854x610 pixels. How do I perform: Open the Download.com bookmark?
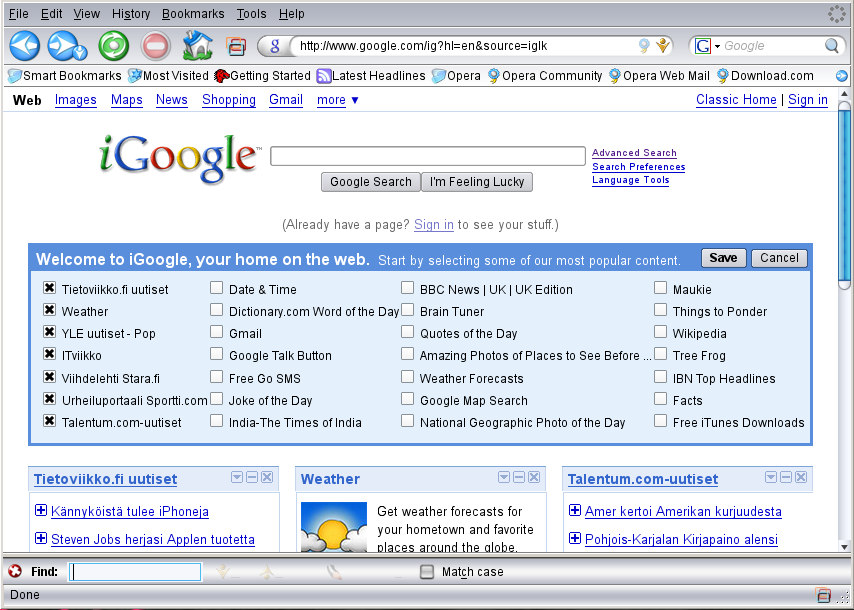click(x=765, y=76)
